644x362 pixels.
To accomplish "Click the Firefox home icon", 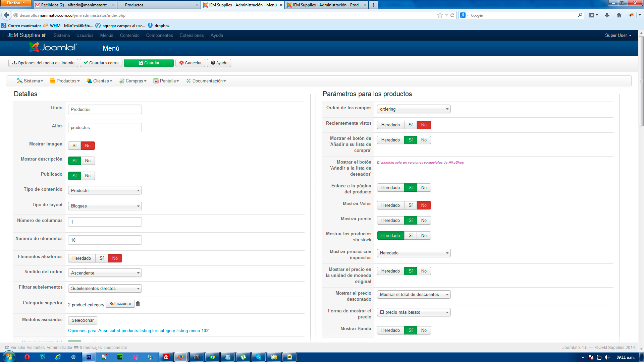I will (x=619, y=15).
